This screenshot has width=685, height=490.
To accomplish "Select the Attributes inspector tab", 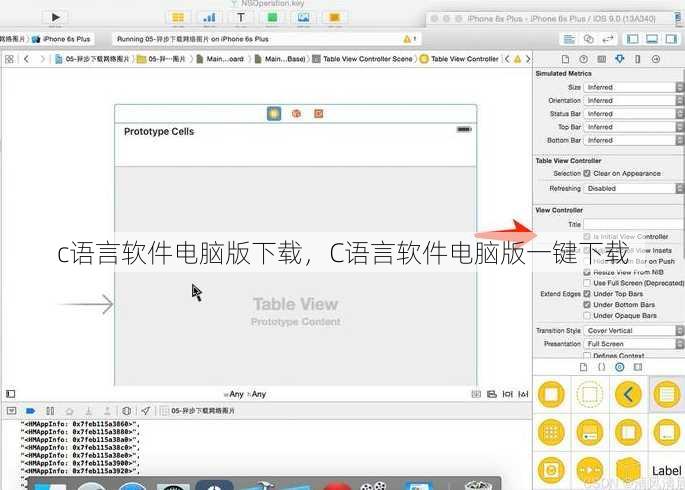I will point(619,59).
